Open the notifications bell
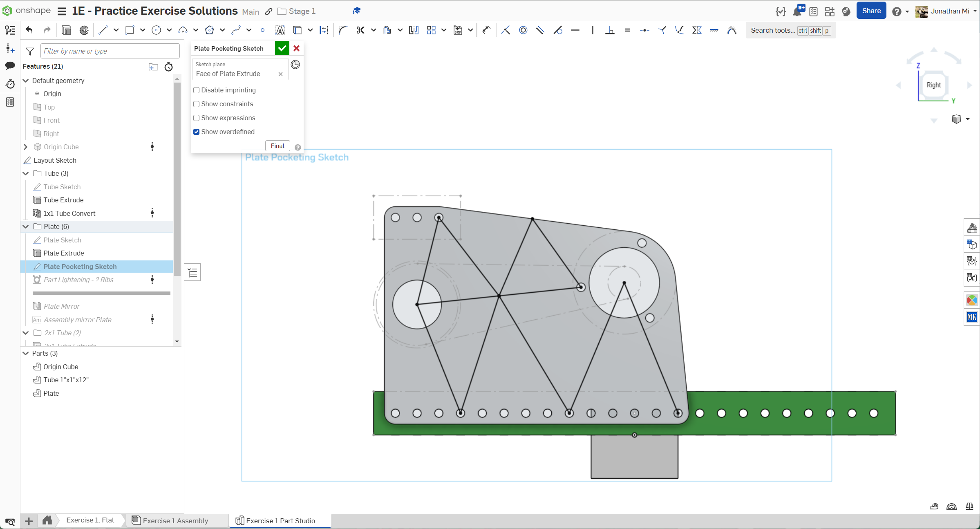 coord(797,11)
